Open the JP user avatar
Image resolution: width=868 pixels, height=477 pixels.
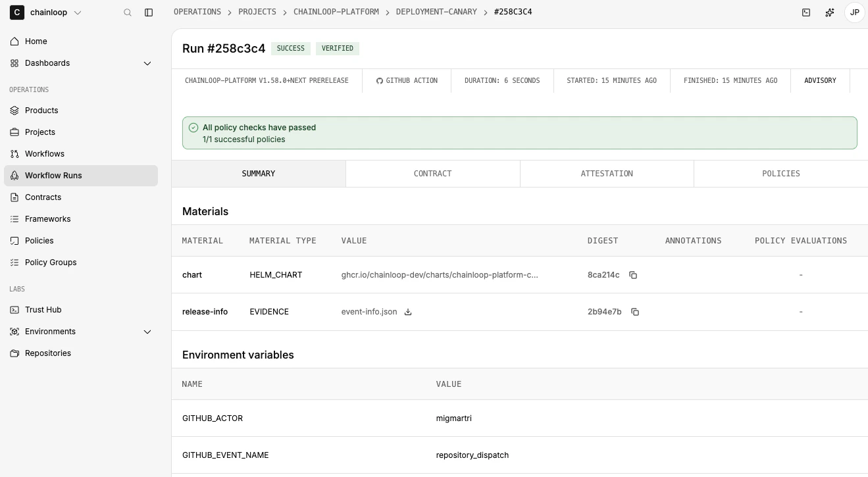click(854, 13)
